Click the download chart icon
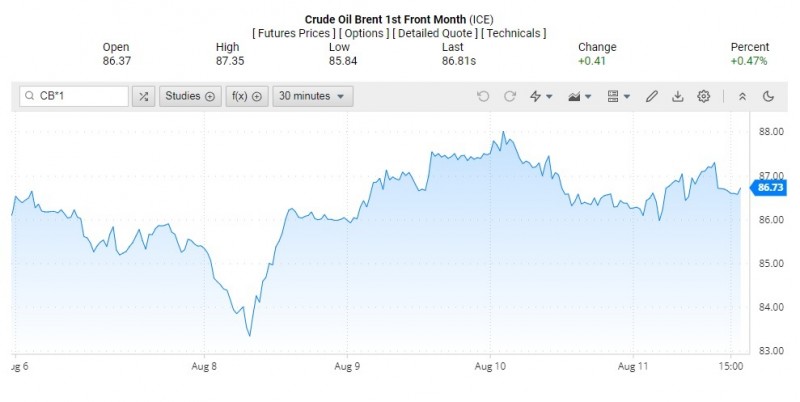Viewport: 800px width, 402px height. [678, 96]
